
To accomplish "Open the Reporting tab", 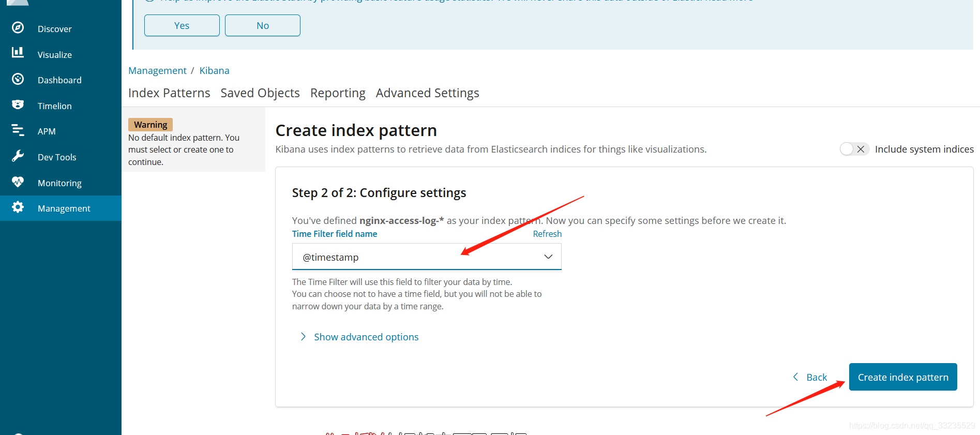I will click(x=338, y=93).
